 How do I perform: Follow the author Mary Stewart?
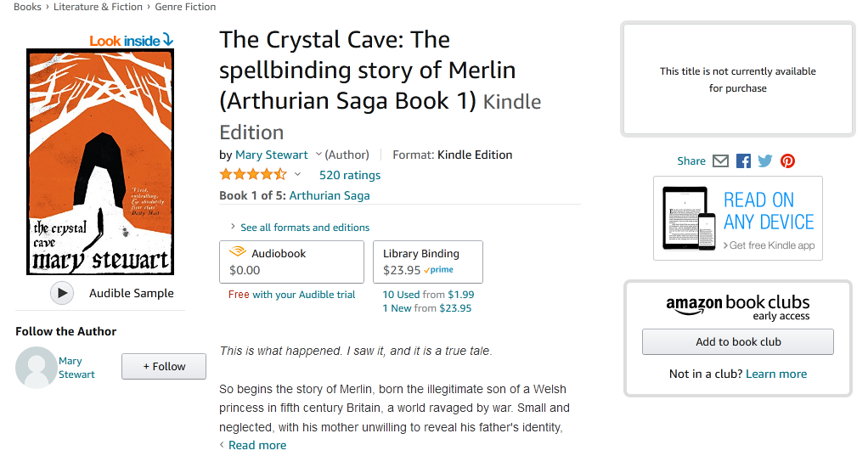[164, 366]
